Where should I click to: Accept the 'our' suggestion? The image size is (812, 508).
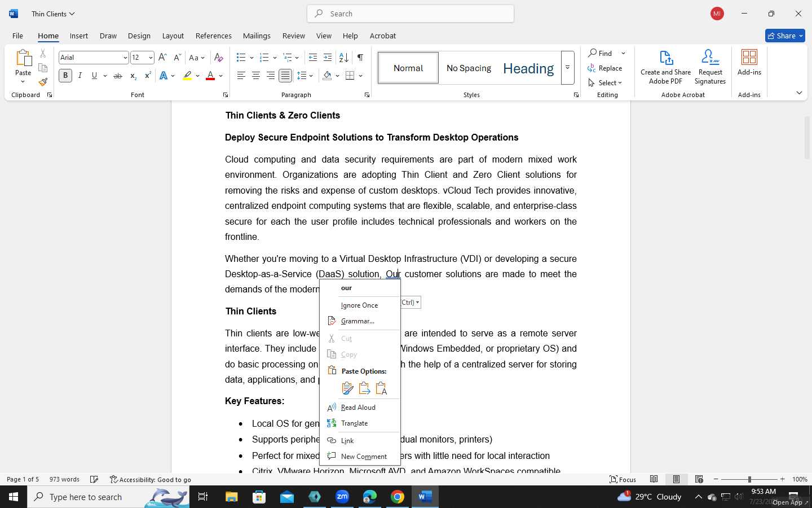click(360, 288)
